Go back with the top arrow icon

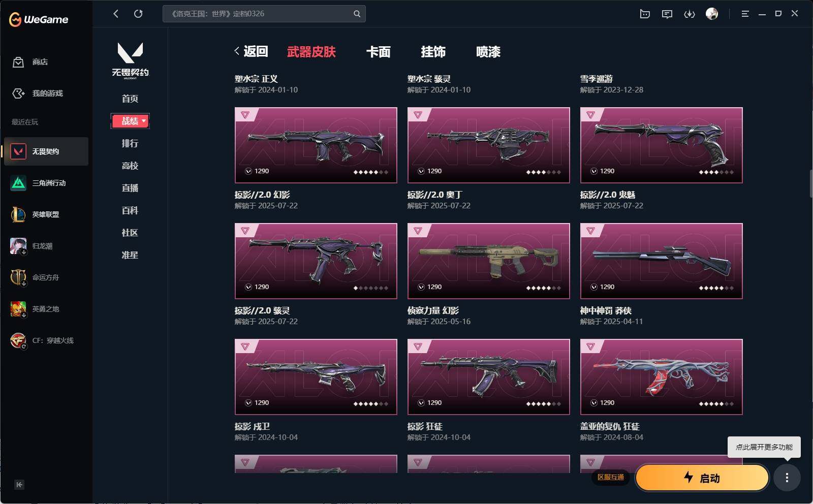coord(116,14)
